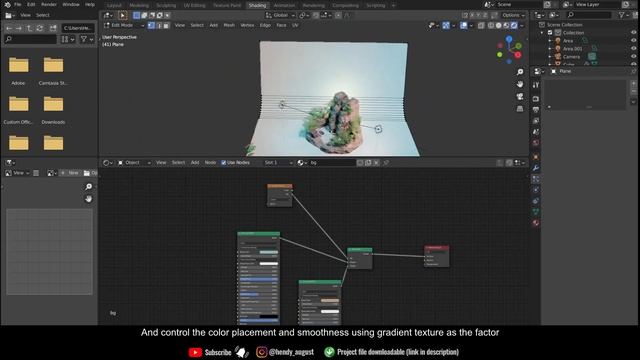Enable edge select mode
The width and height of the screenshot is (640, 360).
point(159,25)
